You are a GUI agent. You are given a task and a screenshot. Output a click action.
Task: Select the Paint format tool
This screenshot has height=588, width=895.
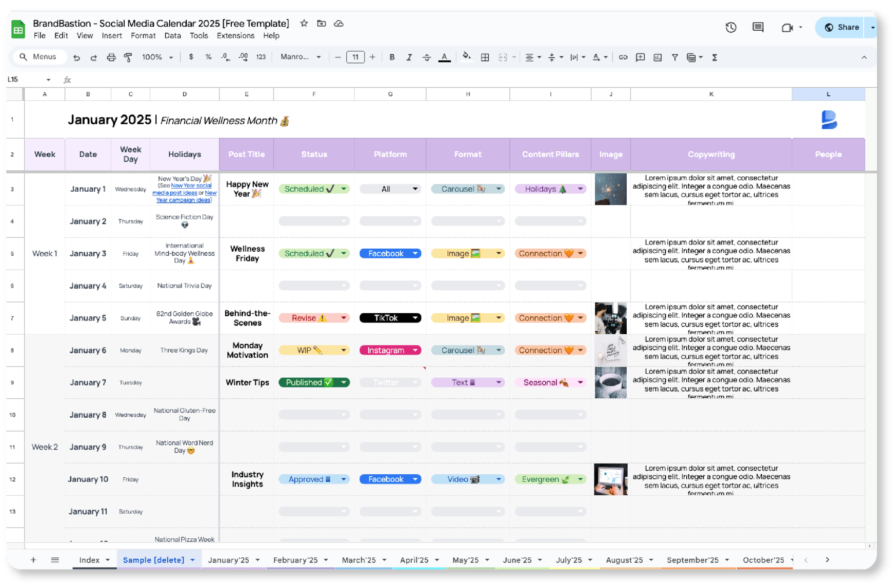(x=128, y=57)
